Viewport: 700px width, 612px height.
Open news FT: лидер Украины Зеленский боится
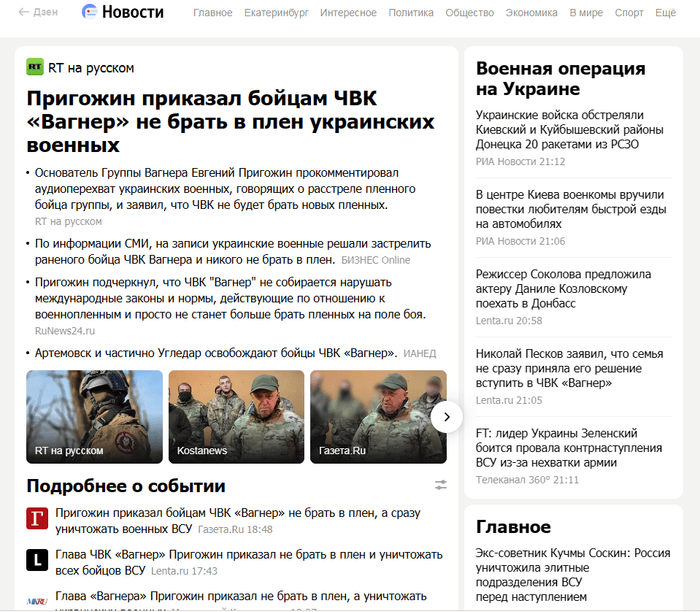[x=569, y=448]
